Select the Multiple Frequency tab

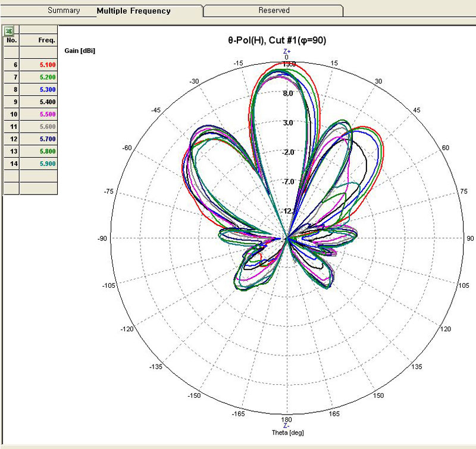(133, 11)
